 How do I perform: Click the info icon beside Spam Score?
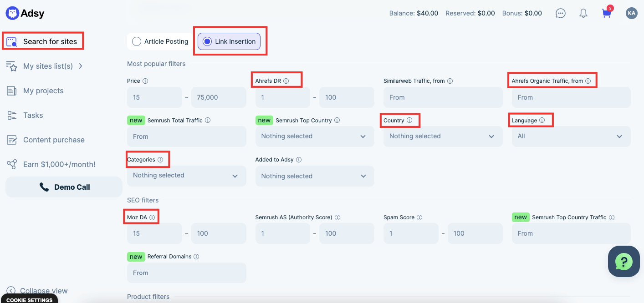(x=419, y=217)
